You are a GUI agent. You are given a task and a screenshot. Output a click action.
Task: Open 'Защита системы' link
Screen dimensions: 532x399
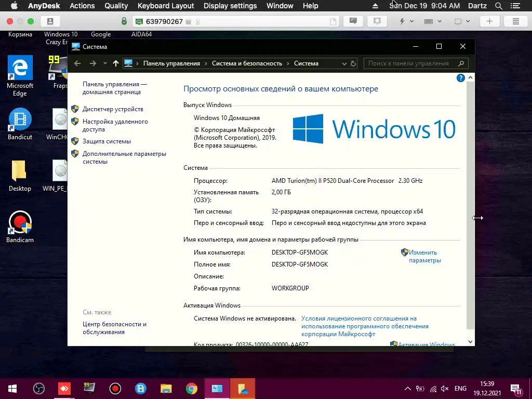(x=107, y=141)
